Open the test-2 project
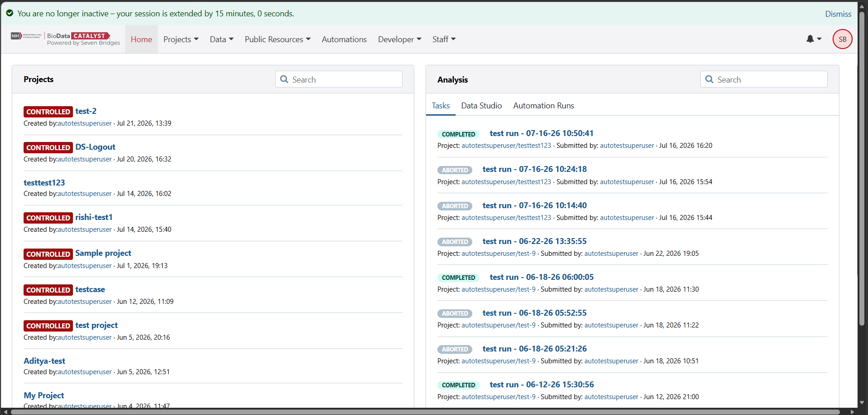 click(x=86, y=111)
